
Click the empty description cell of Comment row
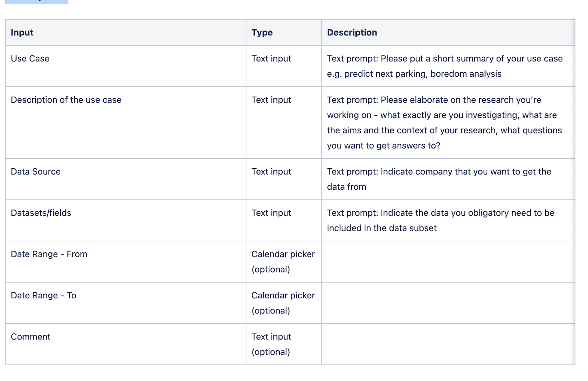[448, 344]
